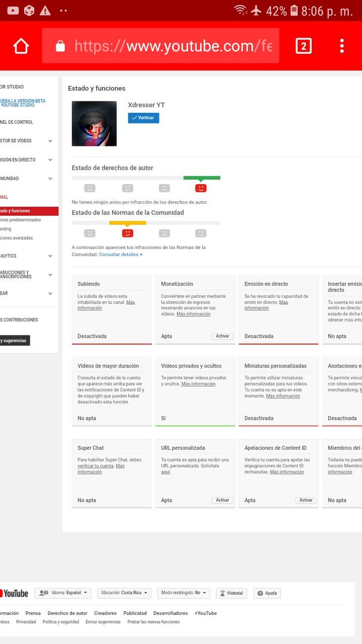Click the red face under community guidelines status

pyautogui.click(x=127, y=233)
